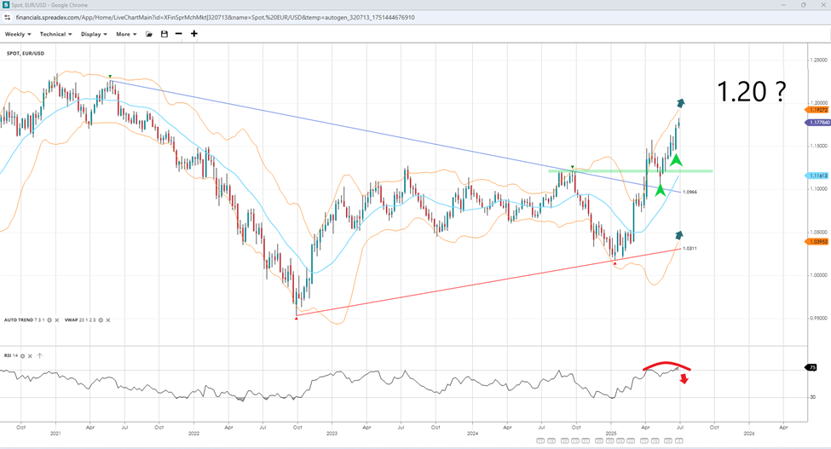
Task: Open the More menu
Action: tap(126, 34)
